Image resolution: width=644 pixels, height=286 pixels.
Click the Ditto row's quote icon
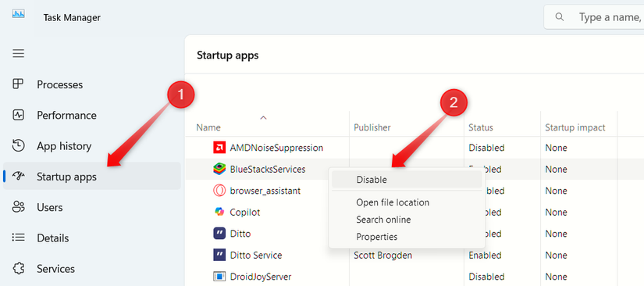tap(219, 234)
